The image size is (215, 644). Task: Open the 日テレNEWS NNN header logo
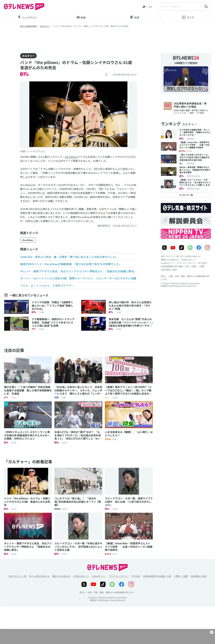pyautogui.click(x=24, y=7)
